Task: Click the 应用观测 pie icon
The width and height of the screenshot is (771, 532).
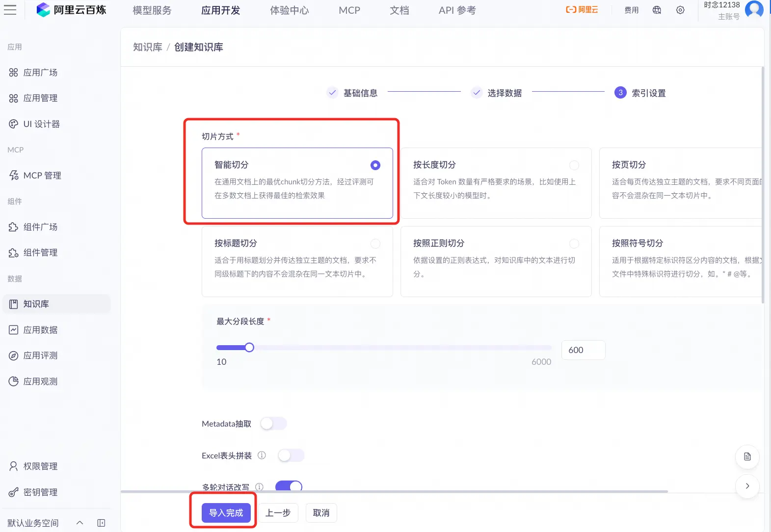Action: 14,381
